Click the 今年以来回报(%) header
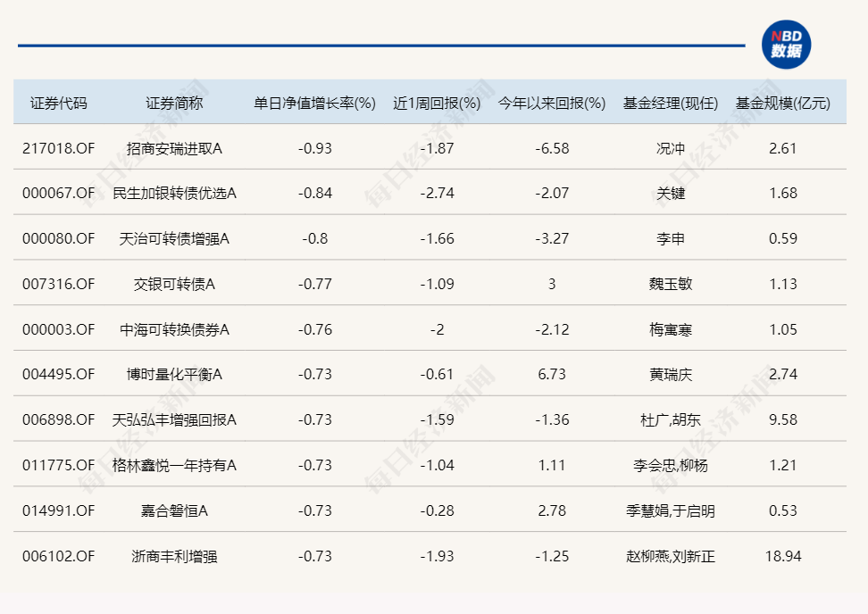 tap(552, 104)
